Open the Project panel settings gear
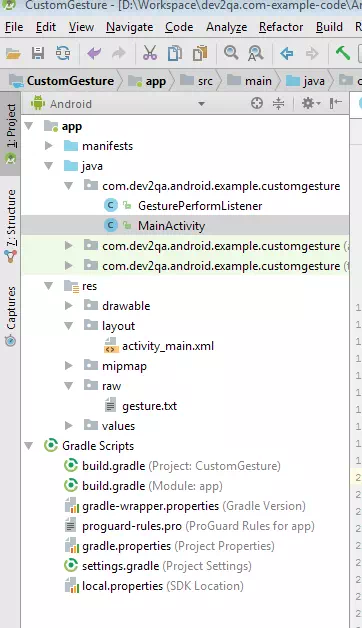The width and height of the screenshot is (362, 628). (x=310, y=104)
